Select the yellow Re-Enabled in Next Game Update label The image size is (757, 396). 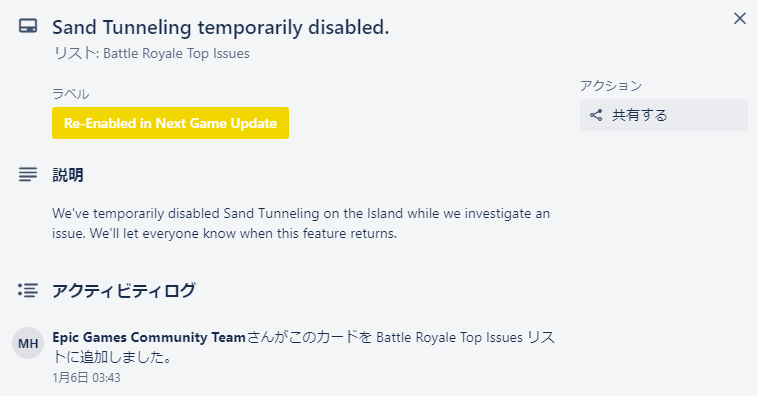(x=170, y=123)
